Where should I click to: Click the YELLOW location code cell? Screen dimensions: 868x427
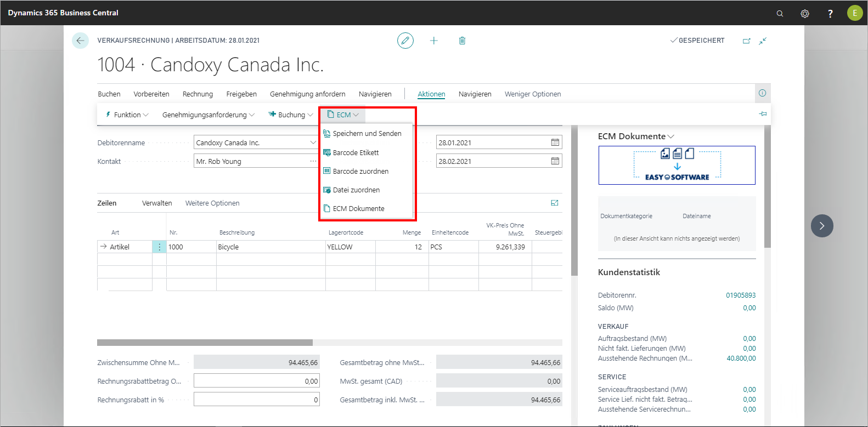pos(351,247)
